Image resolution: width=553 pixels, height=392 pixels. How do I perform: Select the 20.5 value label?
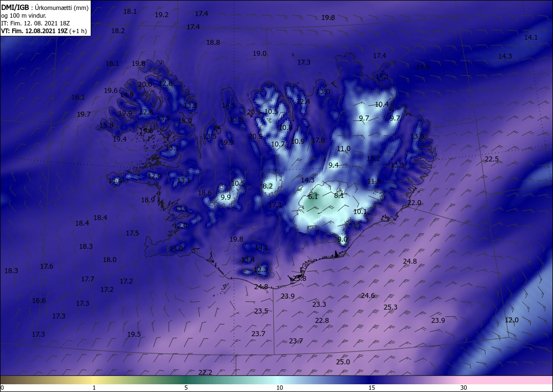255,136
